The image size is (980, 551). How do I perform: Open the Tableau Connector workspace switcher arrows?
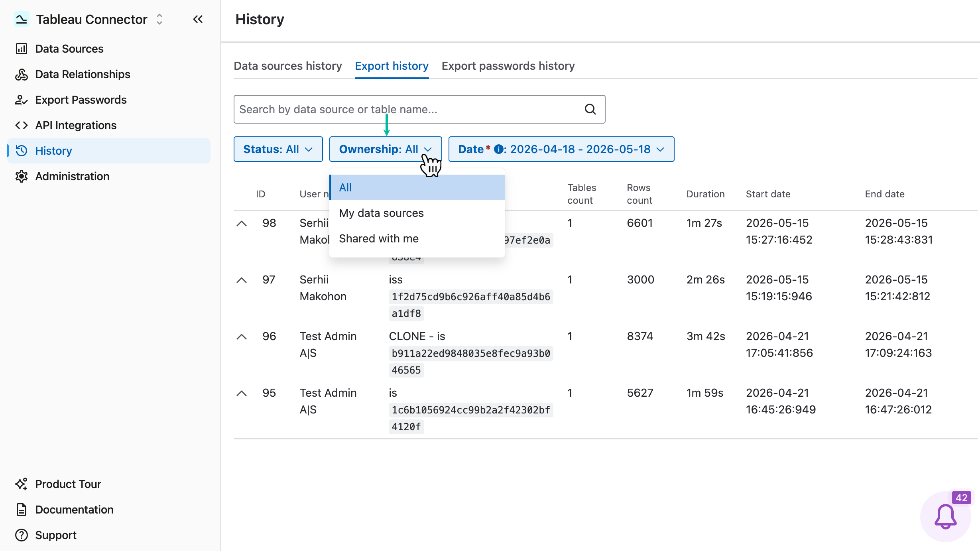159,19
